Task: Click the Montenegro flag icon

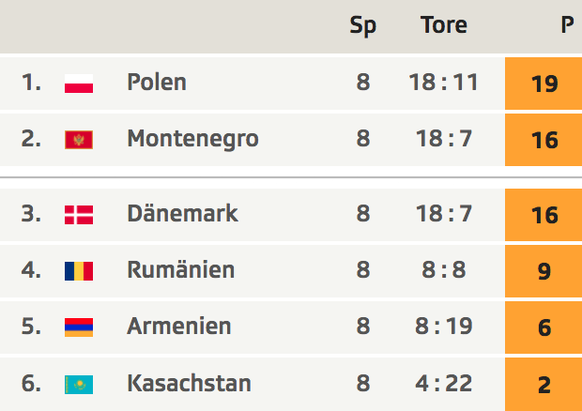Action: click(79, 140)
